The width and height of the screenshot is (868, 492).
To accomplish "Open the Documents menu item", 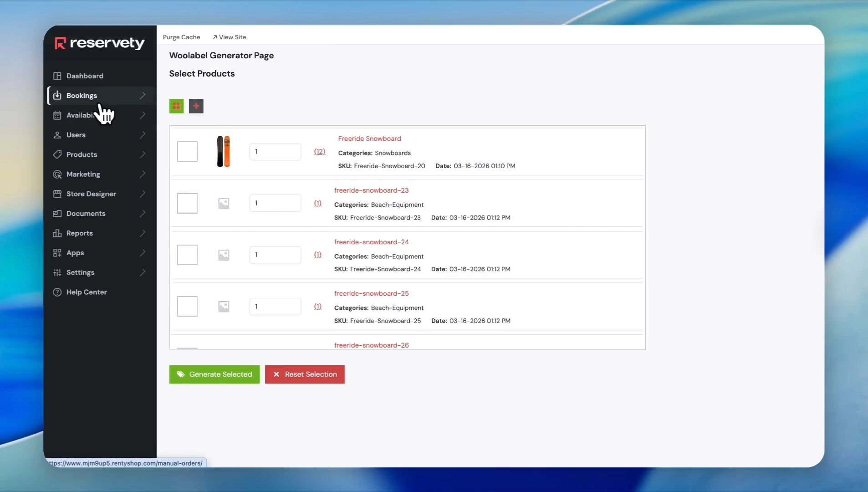I will (x=86, y=214).
